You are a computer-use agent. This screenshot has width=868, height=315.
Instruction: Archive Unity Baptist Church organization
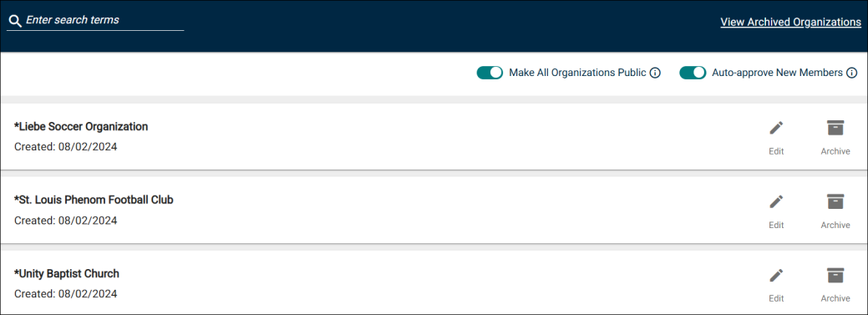pos(835,275)
